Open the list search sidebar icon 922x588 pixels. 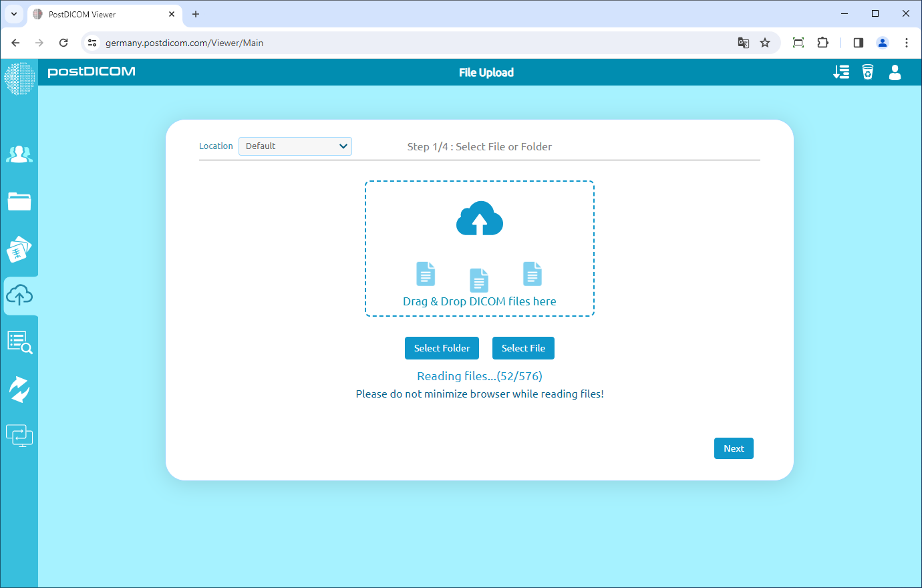click(x=19, y=342)
